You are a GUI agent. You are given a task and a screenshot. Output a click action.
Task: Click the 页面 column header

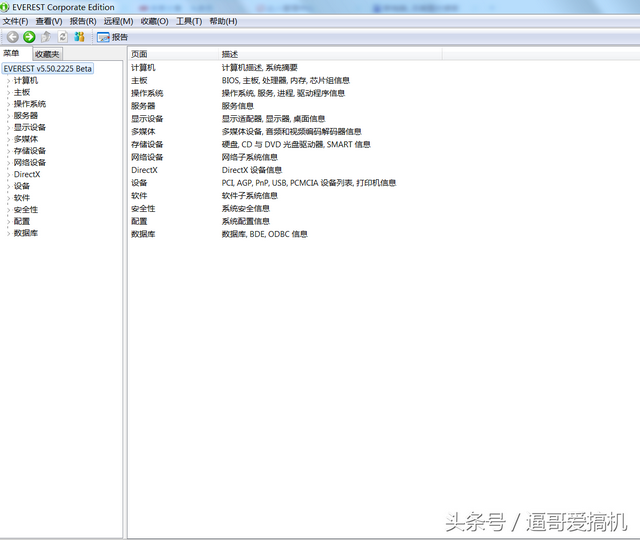173,54
